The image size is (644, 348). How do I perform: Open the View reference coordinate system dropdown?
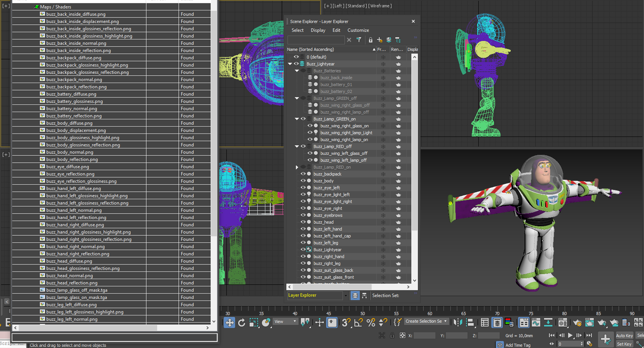tap(285, 321)
